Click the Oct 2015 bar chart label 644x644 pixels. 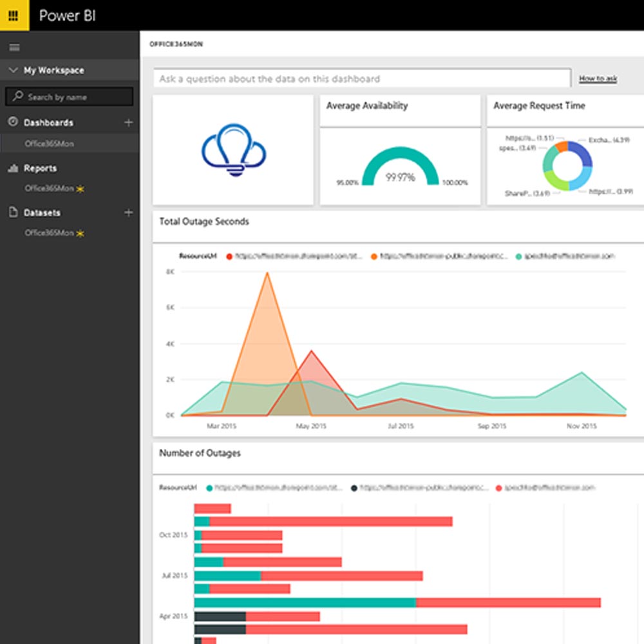[x=173, y=535]
